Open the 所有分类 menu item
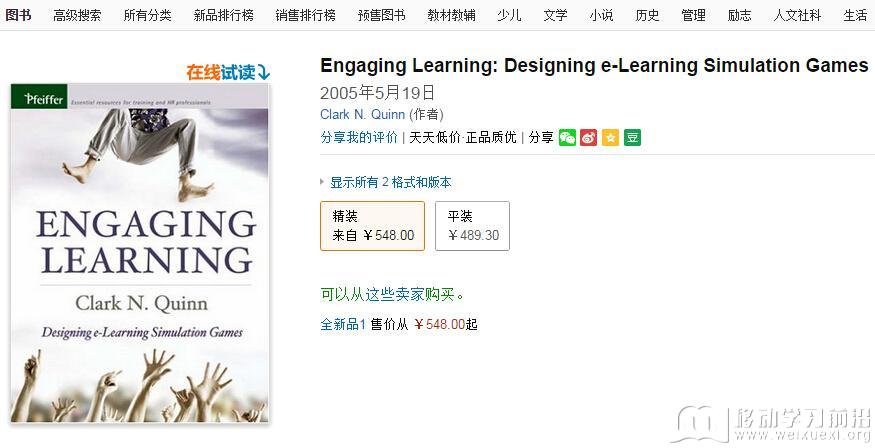Viewport: 875px width, 448px height. [x=147, y=16]
